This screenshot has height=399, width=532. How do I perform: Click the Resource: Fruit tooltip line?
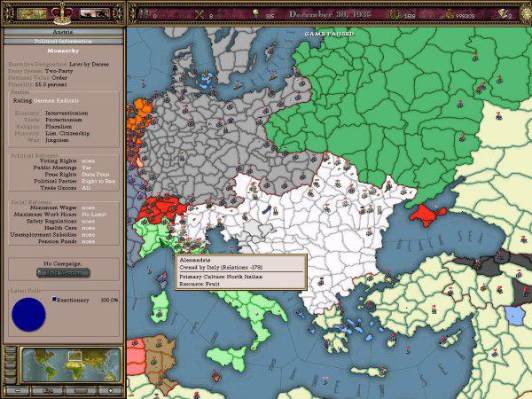pos(199,284)
